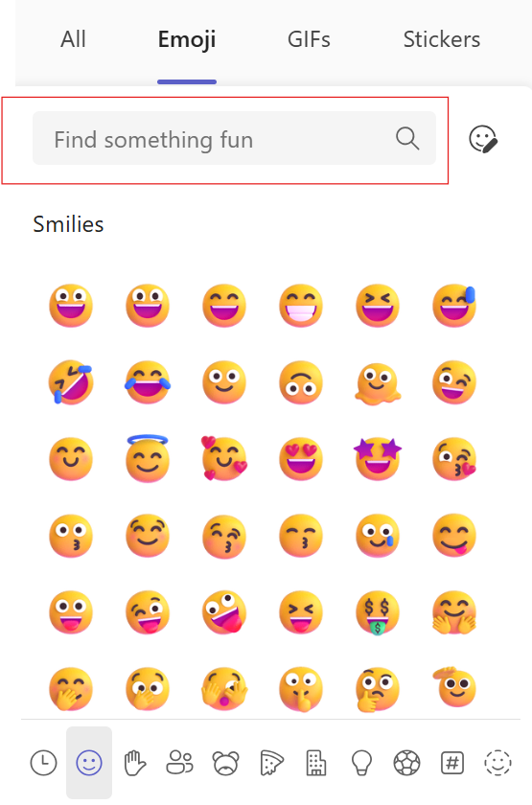The width and height of the screenshot is (532, 805).
Task: Choose the smiling face with halo emoji
Action: [x=148, y=457]
